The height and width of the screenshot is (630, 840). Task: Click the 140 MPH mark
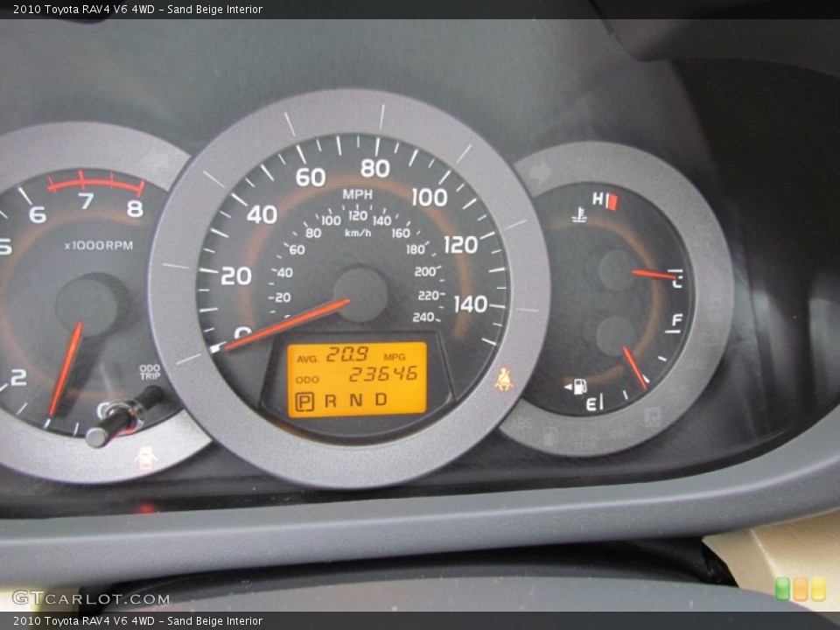click(471, 304)
